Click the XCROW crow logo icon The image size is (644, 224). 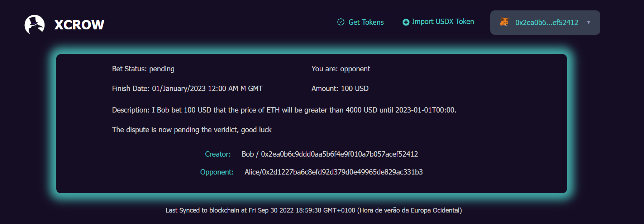(34, 24)
